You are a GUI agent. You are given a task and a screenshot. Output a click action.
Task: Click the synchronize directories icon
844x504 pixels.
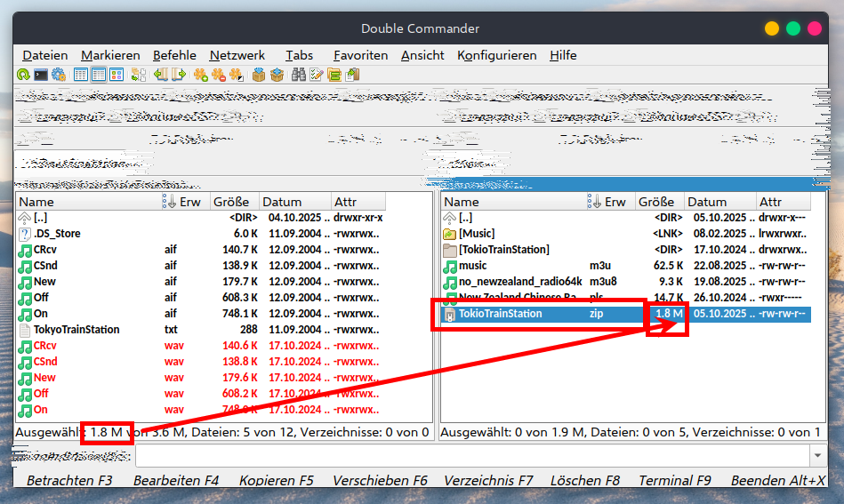[334, 75]
